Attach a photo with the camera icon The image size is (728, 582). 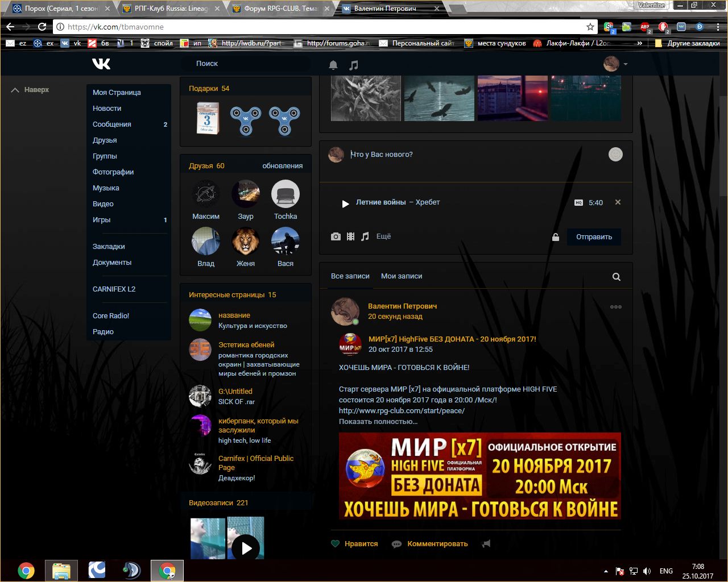(336, 236)
